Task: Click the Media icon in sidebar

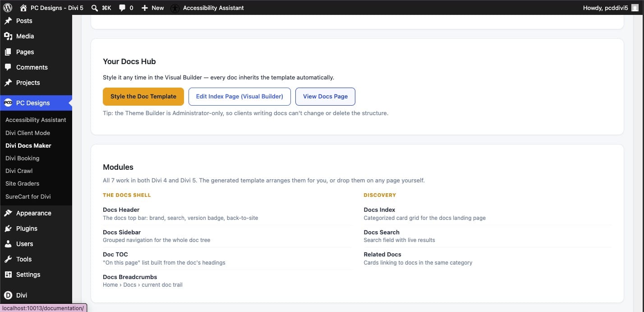Action: [8, 36]
